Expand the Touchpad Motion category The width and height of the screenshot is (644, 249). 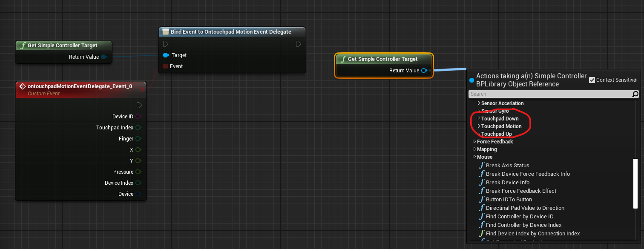(479, 126)
